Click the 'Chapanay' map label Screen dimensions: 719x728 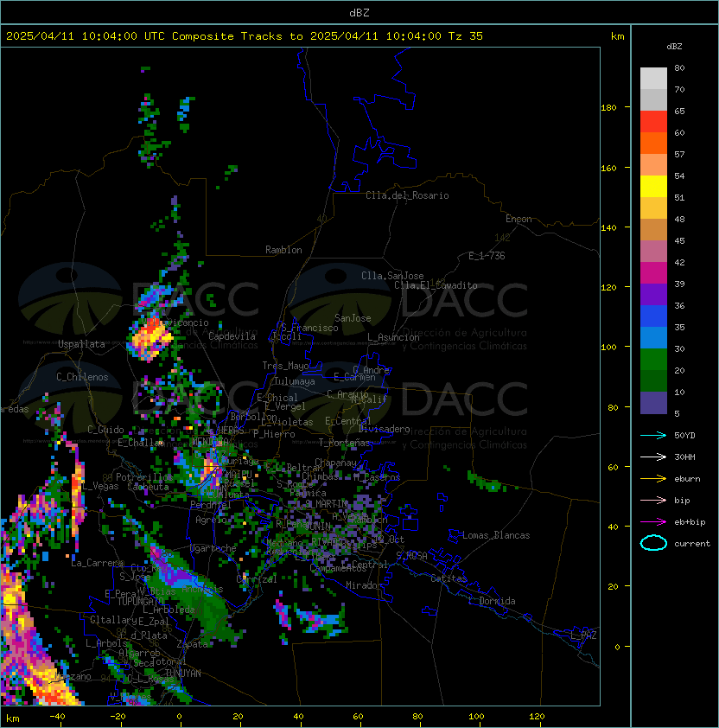point(335,463)
